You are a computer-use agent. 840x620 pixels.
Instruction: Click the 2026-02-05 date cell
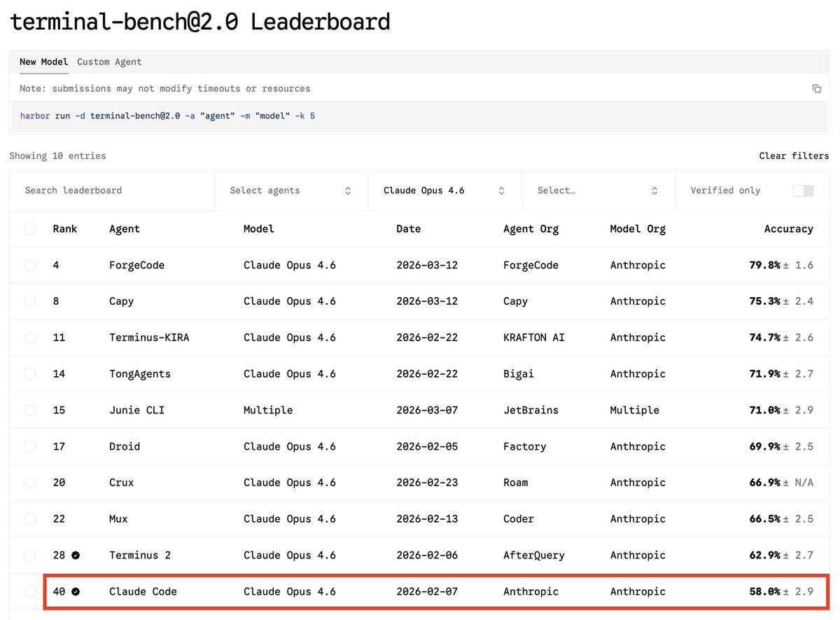427,446
